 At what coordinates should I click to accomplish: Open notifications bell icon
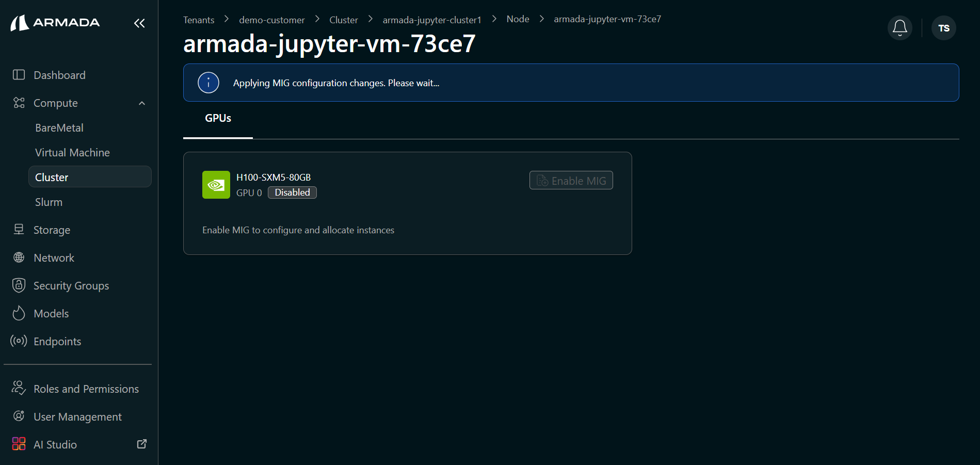tap(899, 28)
